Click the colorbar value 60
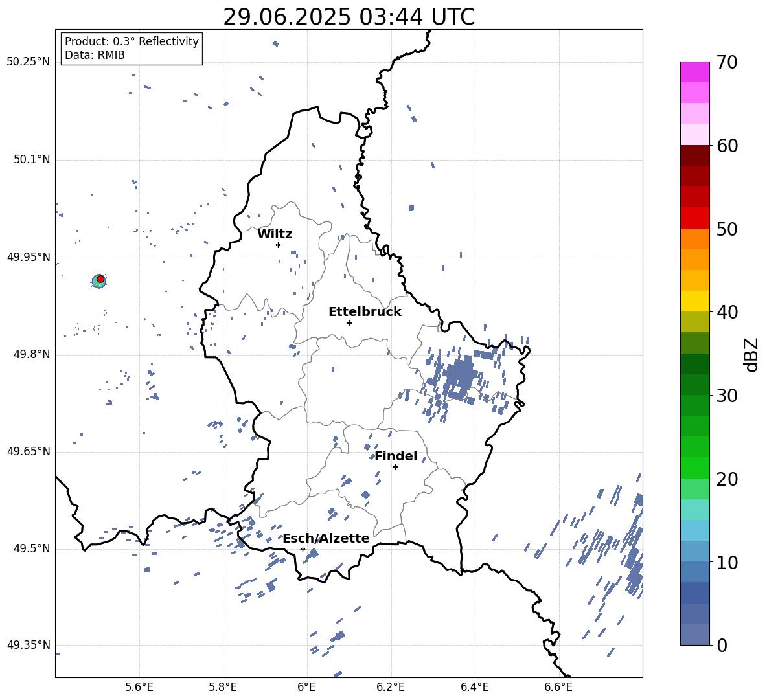Viewport: 767px width, 700px height. coord(727,145)
